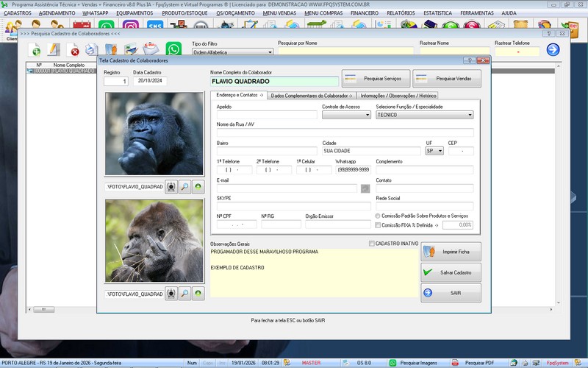
Task: Click the thinking gorilla photo thumbnail
Action: (154, 134)
